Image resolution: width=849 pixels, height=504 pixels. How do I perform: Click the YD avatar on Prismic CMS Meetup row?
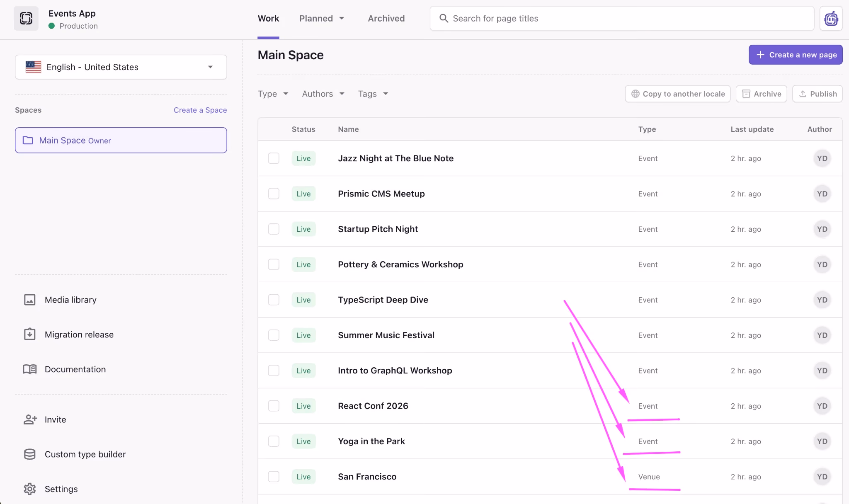click(x=822, y=194)
